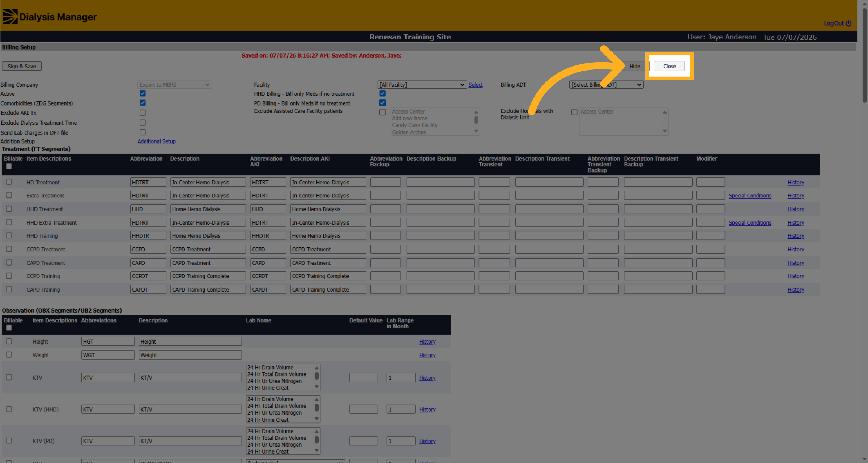Toggle Comorbidities (ZDG Segments) checkbox

click(143, 103)
